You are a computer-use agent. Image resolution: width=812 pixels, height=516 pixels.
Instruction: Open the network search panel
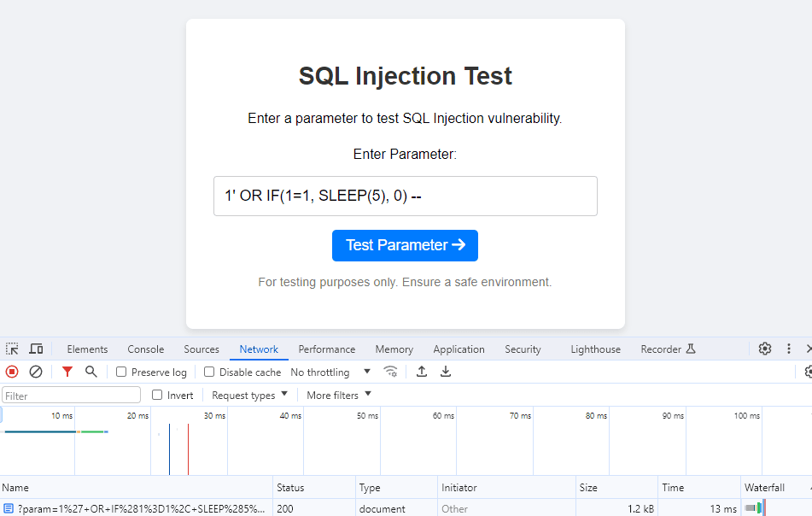(x=90, y=372)
